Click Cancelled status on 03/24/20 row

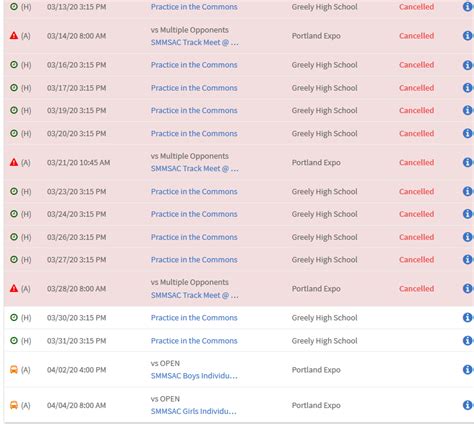pos(416,214)
